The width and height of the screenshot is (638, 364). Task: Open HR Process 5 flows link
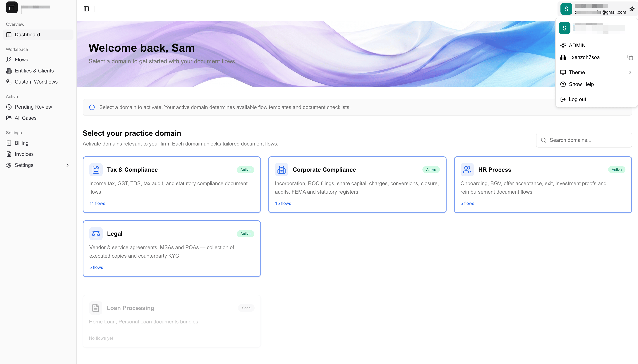click(x=467, y=204)
